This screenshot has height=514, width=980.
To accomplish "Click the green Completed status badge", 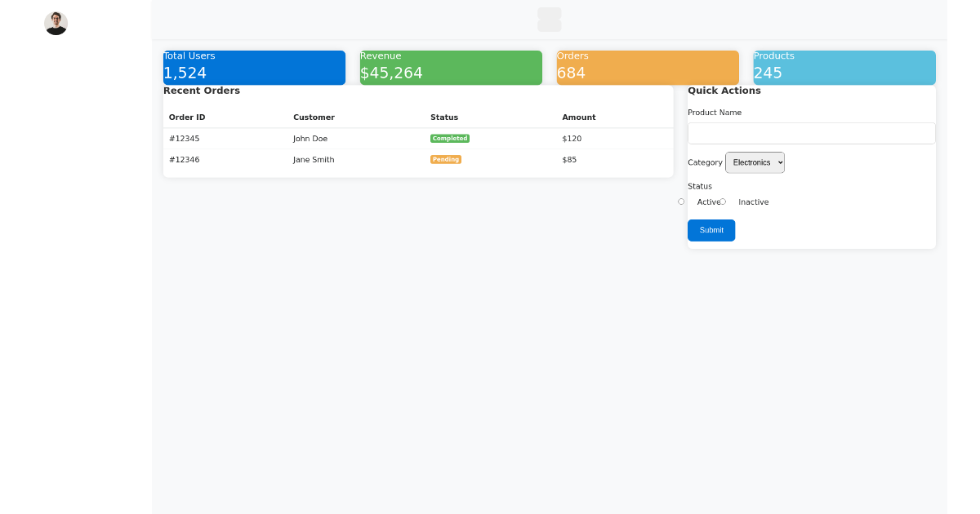I will 449,138.
